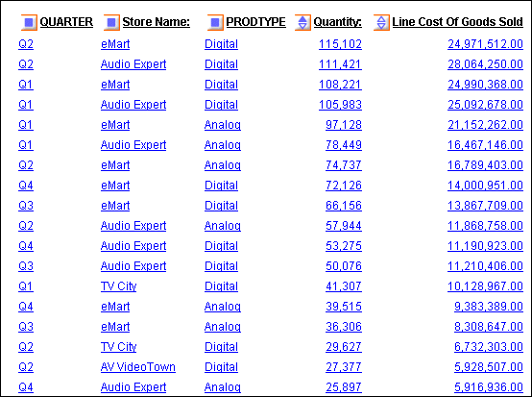The image size is (532, 397).
Task: Click the quantity value 25,897
Action: 344,387
